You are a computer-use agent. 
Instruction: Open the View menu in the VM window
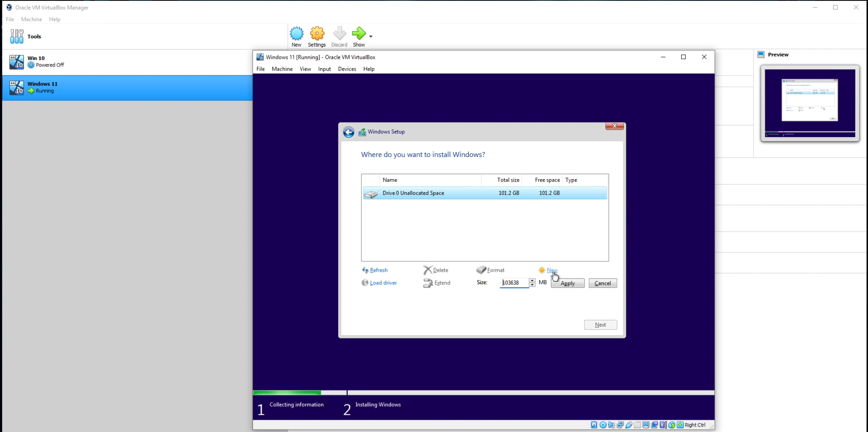click(x=305, y=69)
